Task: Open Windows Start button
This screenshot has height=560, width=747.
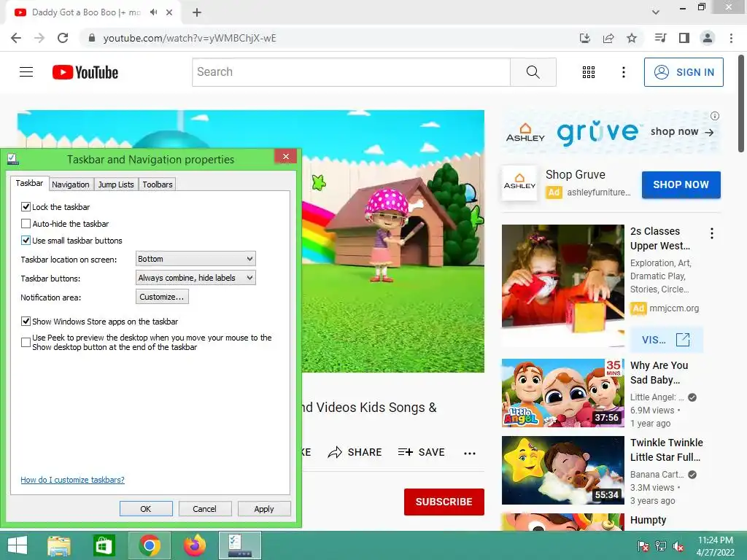Action: [x=18, y=545]
